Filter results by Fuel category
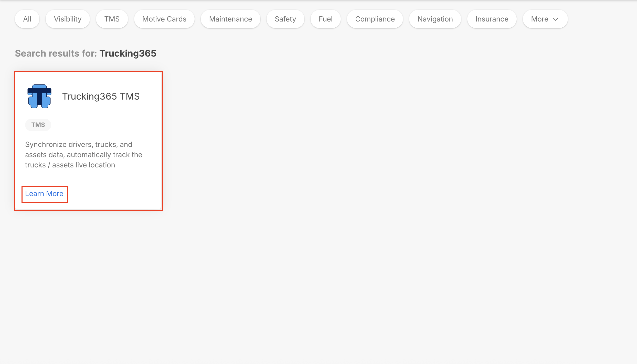This screenshot has height=364, width=637. point(325,19)
